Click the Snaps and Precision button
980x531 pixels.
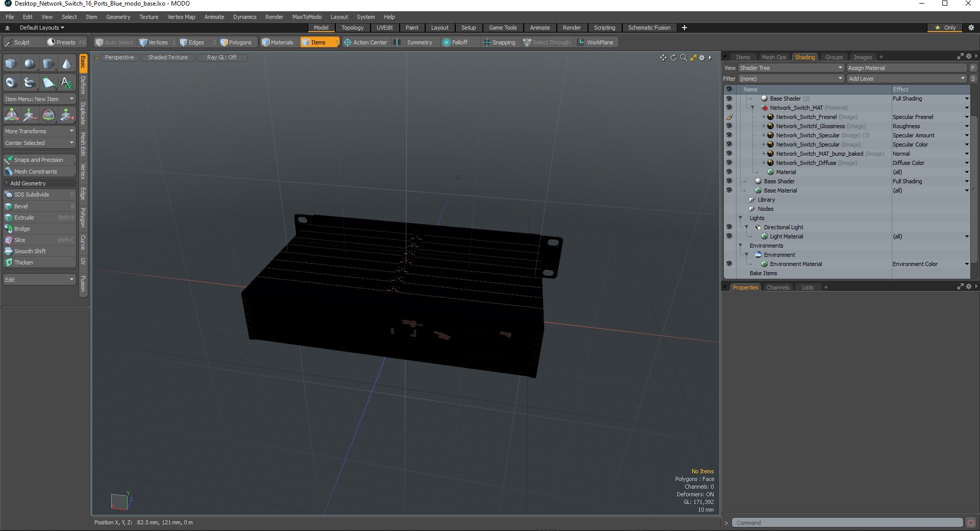tap(39, 160)
